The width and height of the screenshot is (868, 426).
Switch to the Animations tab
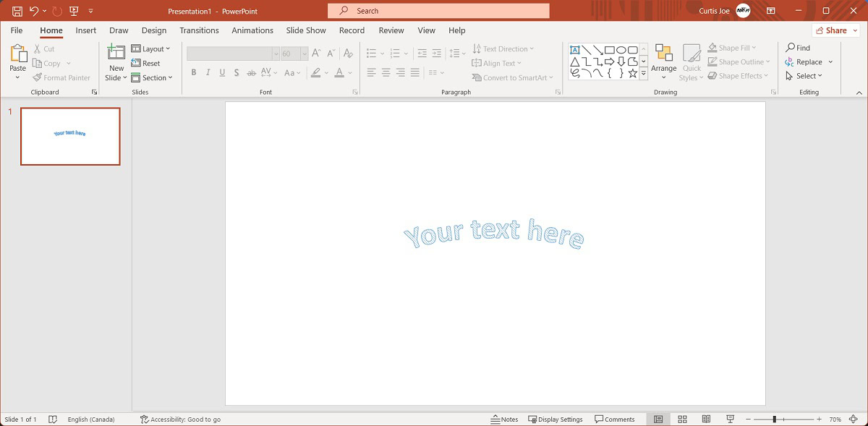252,30
